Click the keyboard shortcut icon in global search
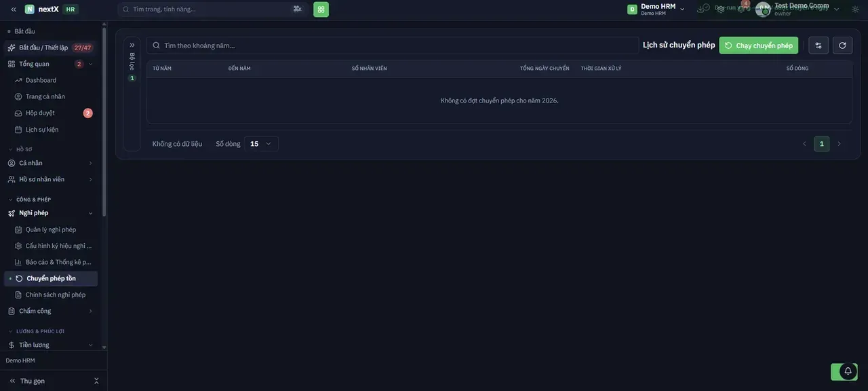 tap(297, 9)
